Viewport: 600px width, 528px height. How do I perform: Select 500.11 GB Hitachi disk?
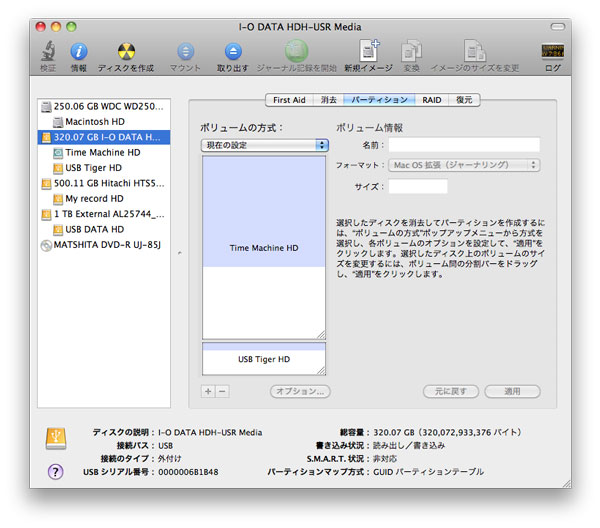pos(104,183)
